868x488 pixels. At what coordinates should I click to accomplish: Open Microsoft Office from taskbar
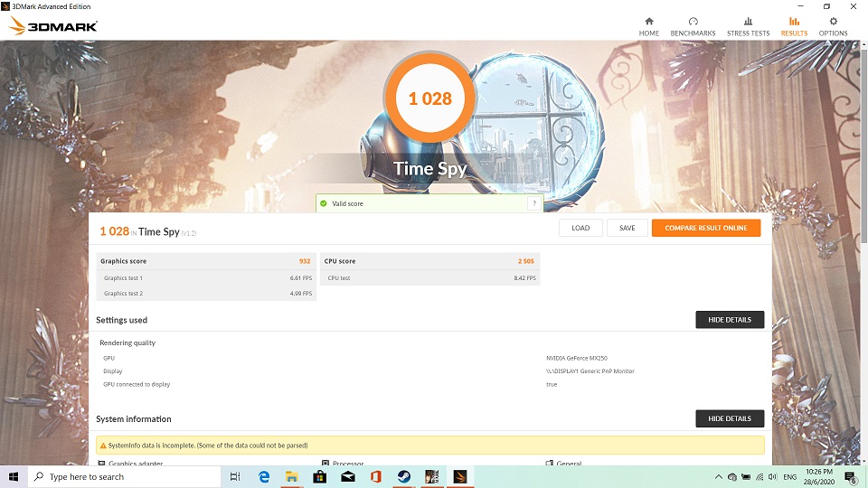coord(376,477)
